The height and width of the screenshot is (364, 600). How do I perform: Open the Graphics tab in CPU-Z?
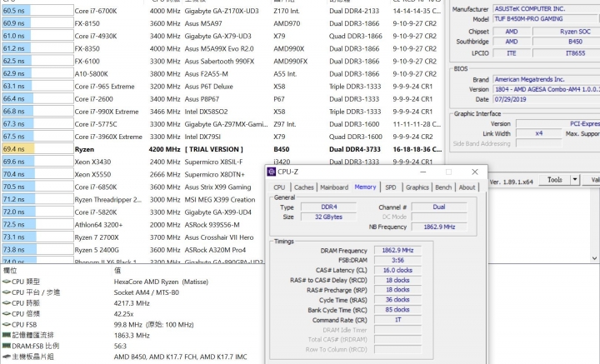[417, 187]
